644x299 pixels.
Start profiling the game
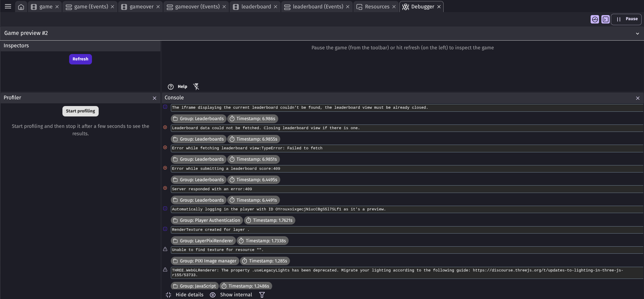81,111
